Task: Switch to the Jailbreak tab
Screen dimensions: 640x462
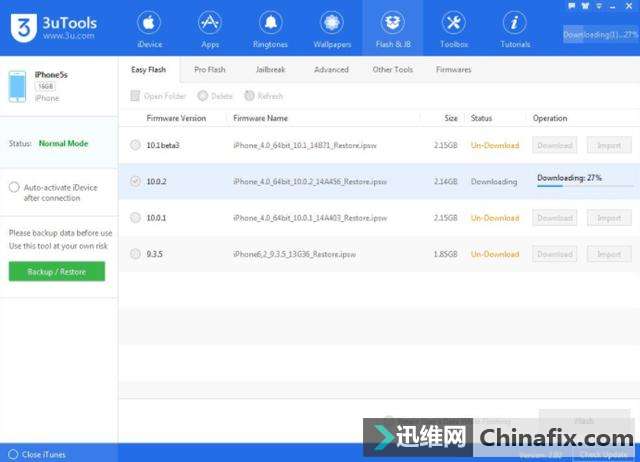Action: pyautogui.click(x=270, y=70)
